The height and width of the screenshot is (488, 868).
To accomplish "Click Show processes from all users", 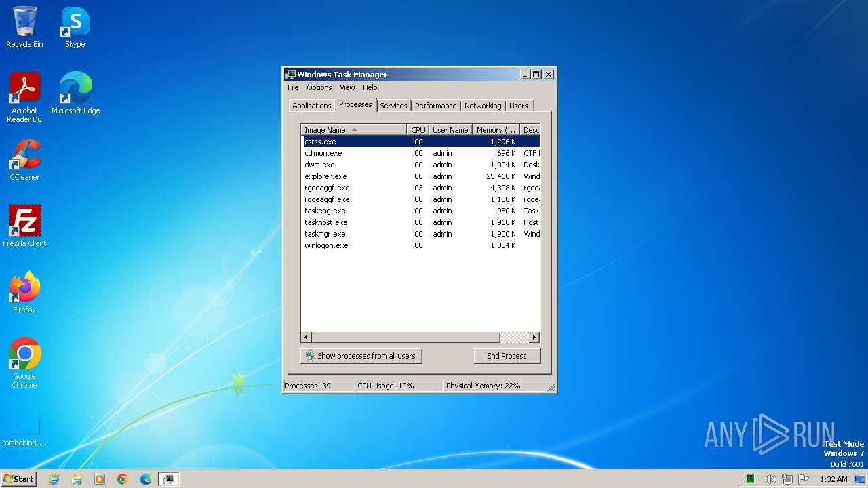I will (361, 356).
